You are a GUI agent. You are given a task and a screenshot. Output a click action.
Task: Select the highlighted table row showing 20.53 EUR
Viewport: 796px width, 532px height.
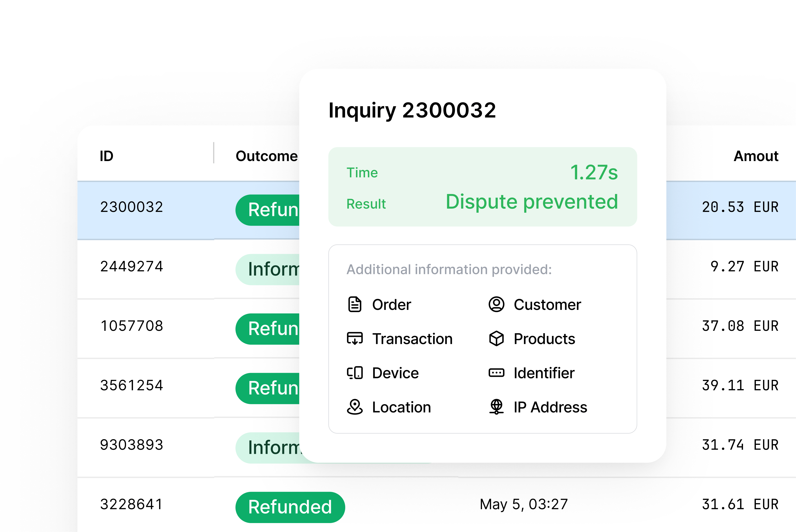click(x=740, y=207)
